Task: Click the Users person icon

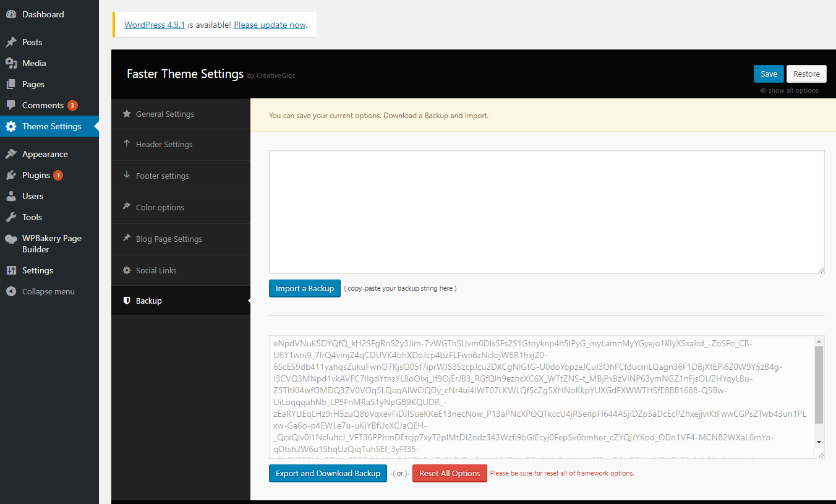Action: click(11, 196)
